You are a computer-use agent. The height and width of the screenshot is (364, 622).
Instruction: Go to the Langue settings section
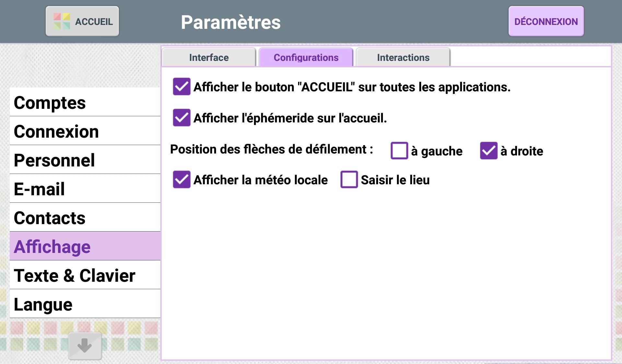click(85, 304)
